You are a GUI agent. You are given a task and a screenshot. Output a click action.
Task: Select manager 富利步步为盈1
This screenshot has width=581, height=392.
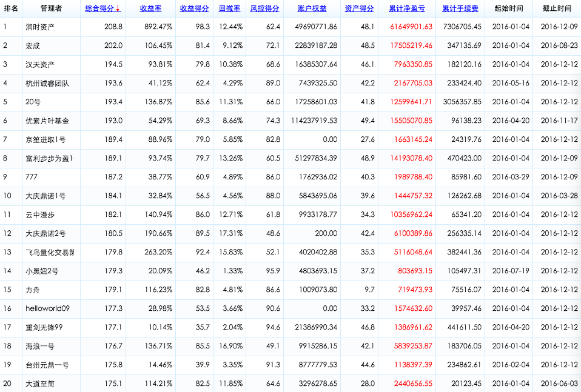coord(50,158)
